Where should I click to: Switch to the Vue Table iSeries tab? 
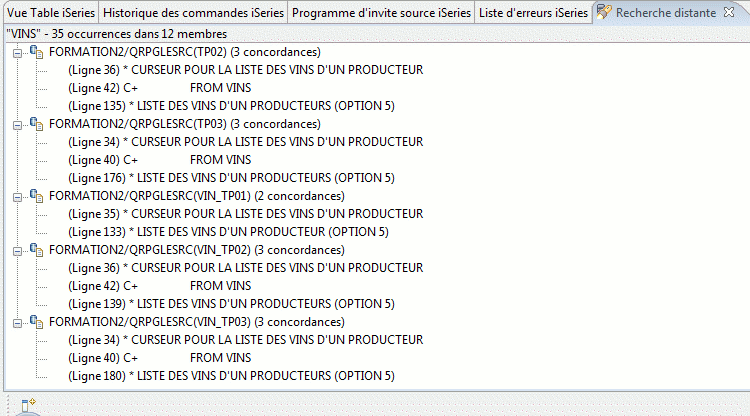coord(51,13)
